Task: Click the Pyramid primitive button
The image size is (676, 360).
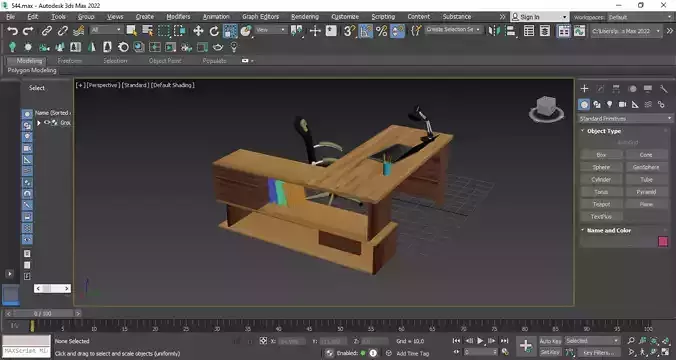Action: tap(646, 192)
